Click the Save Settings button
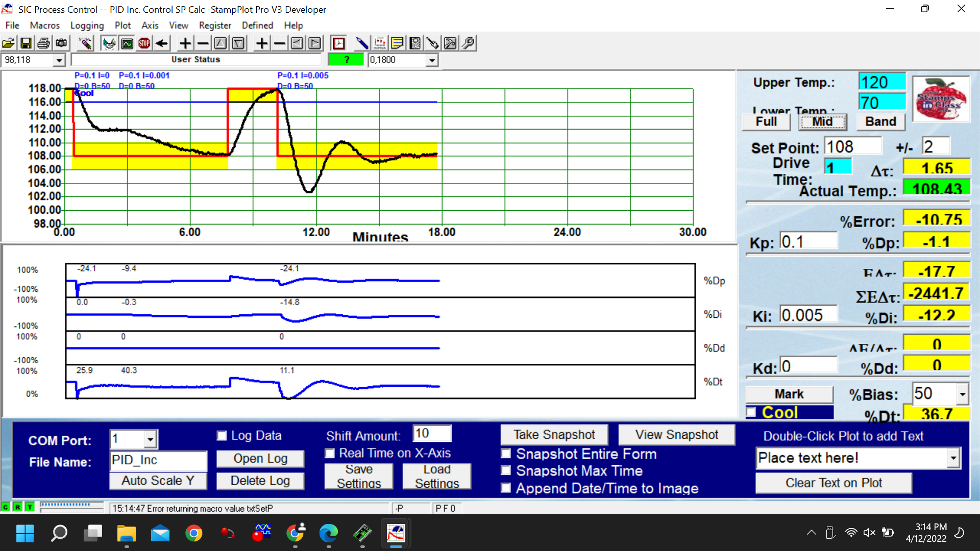The height and width of the screenshot is (551, 980). [359, 476]
